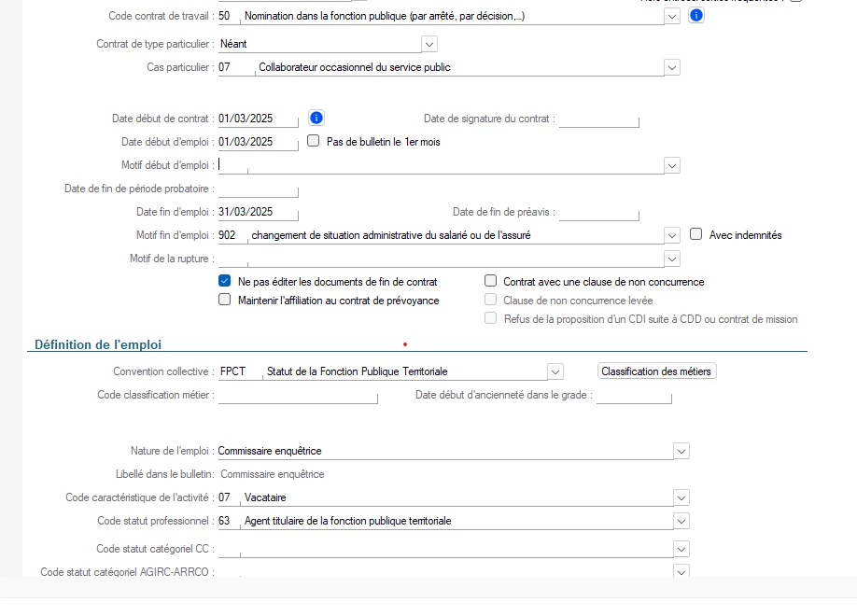The image size is (857, 616).
Task: Select Convention collective code FPCT field
Action: (x=240, y=371)
